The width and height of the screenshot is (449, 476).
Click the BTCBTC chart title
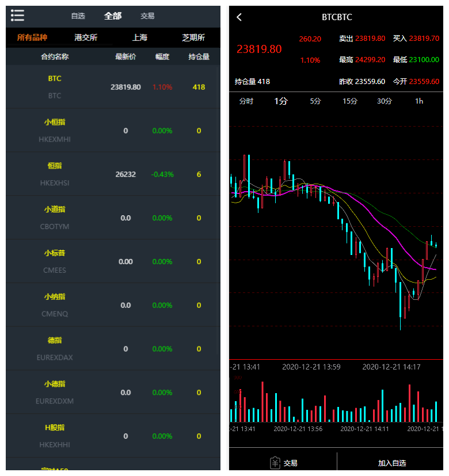(337, 17)
